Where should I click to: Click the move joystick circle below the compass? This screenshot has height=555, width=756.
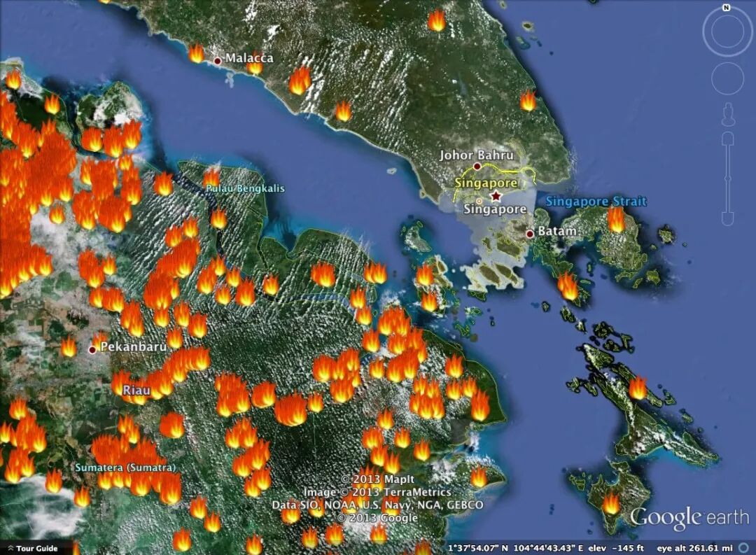(727, 78)
